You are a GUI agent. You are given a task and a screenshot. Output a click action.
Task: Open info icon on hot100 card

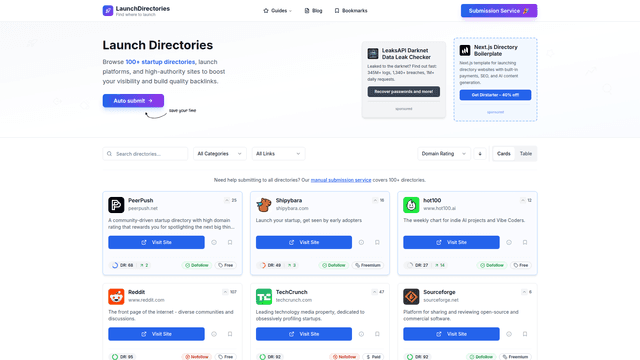tap(509, 242)
